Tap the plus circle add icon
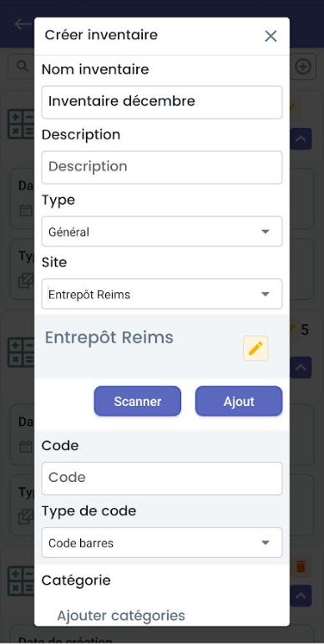The height and width of the screenshot is (644, 324). click(303, 67)
